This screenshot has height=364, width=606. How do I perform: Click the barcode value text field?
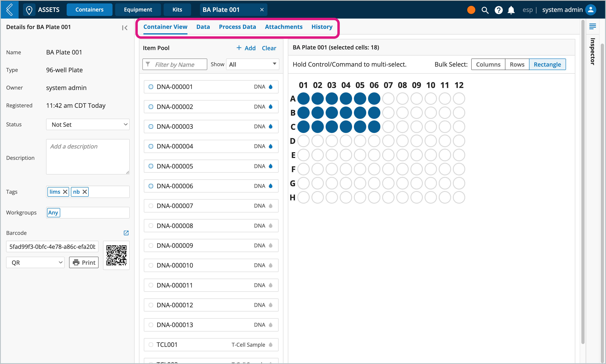click(52, 247)
